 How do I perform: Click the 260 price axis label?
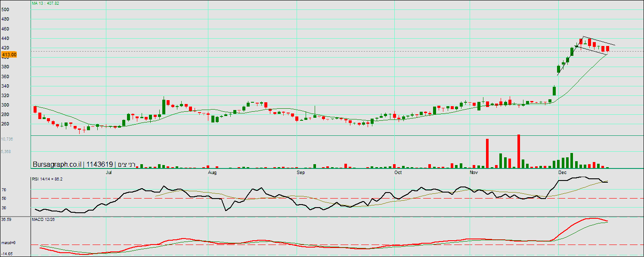5,124
